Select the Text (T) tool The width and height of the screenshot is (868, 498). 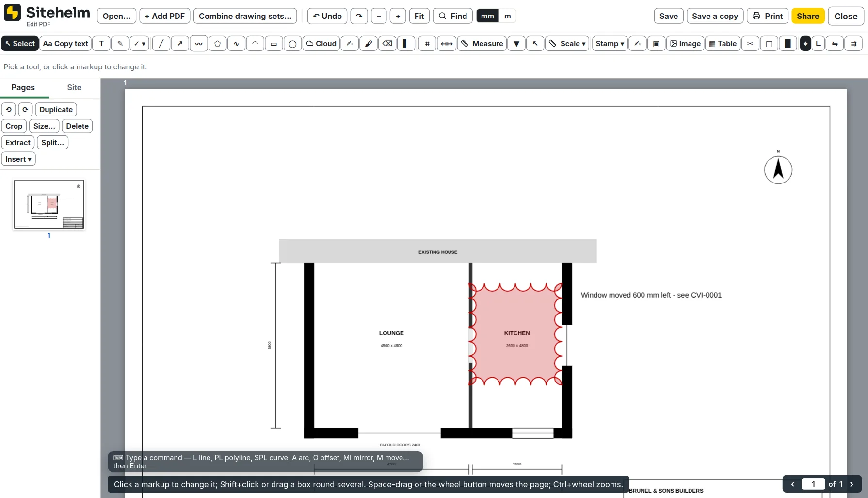pyautogui.click(x=101, y=44)
